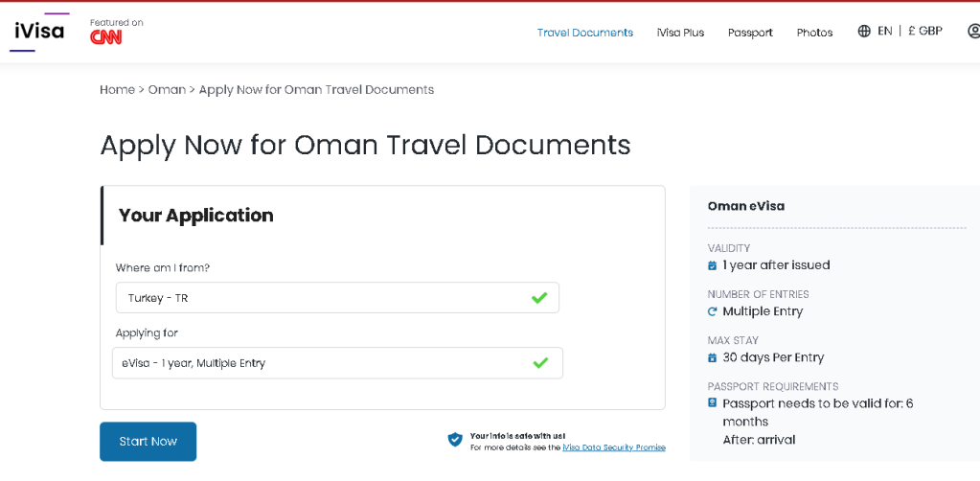Image resolution: width=980 pixels, height=481 pixels.
Task: Click the 'PASSPORT REQUIREMENTS' label
Action: (x=773, y=386)
